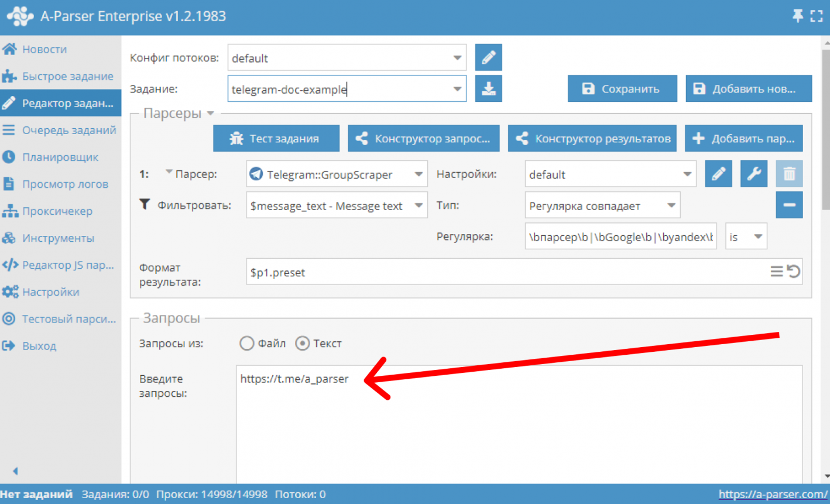Image resolution: width=830 pixels, height=504 pixels.
Task: Click the Прокси: 14998/14998 status
Action: tap(211, 495)
